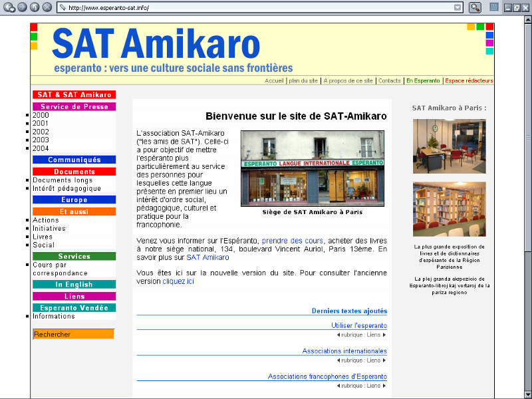Open "Associations internationales" article link
This screenshot has height=399, width=532.
click(x=344, y=351)
